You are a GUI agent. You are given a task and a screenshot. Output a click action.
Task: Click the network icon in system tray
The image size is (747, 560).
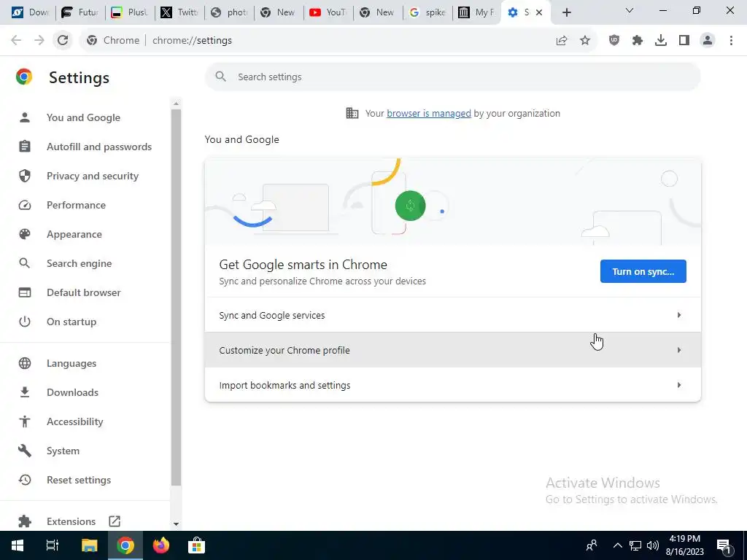tap(635, 545)
